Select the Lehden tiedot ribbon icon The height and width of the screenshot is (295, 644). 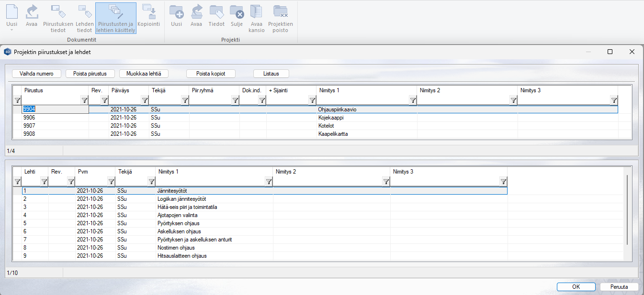pos(84,11)
